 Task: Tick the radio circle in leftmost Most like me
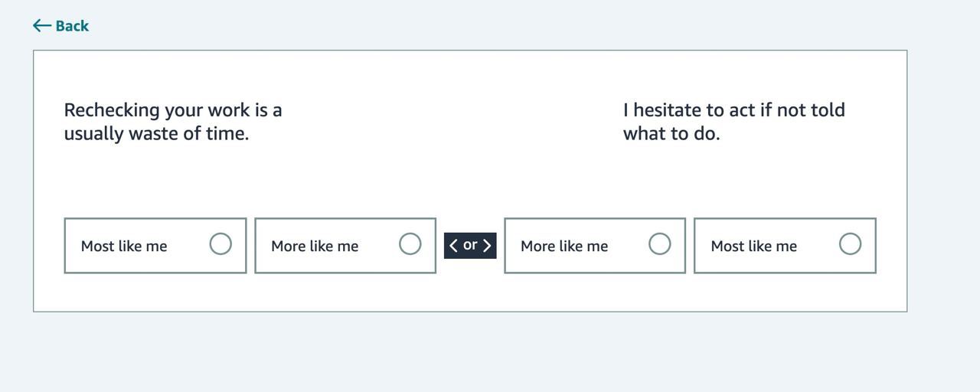(220, 244)
